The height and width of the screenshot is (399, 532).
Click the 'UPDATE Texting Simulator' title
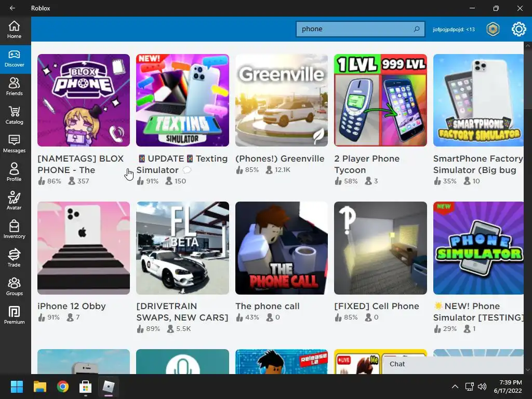pos(182,164)
